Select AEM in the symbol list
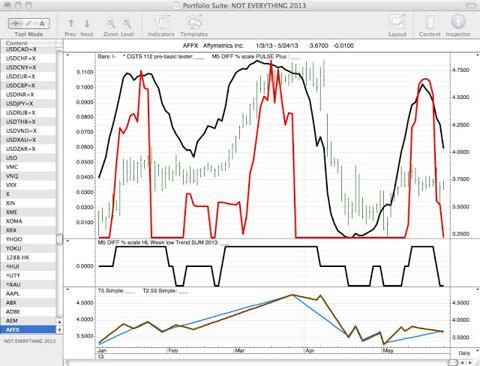Image resolution: width=480 pixels, height=366 pixels. tap(28, 320)
